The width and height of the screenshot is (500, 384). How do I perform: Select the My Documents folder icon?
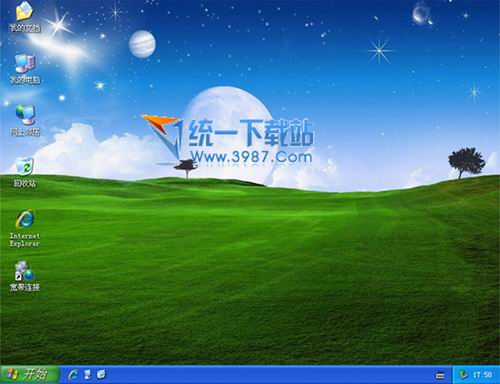click(x=24, y=11)
